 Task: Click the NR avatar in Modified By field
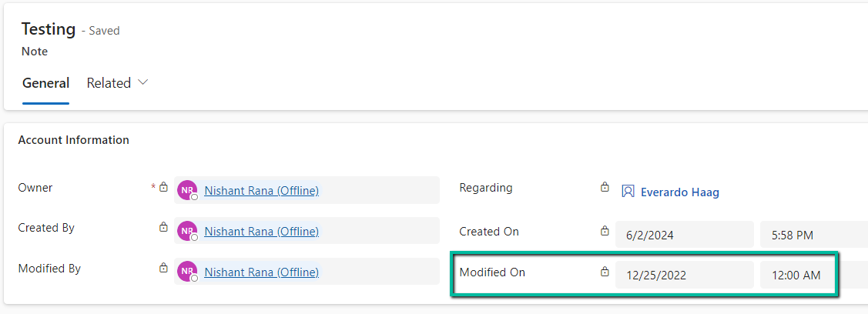pos(186,271)
